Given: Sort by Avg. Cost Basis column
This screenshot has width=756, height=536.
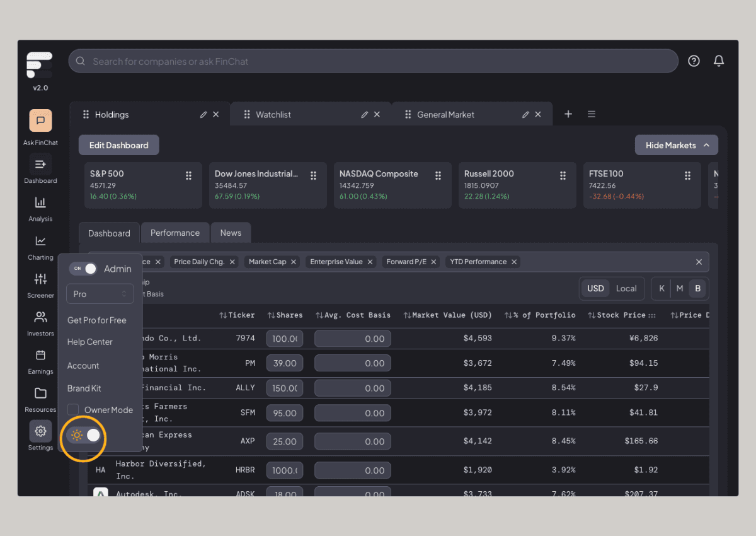Looking at the screenshot, I should click(353, 315).
